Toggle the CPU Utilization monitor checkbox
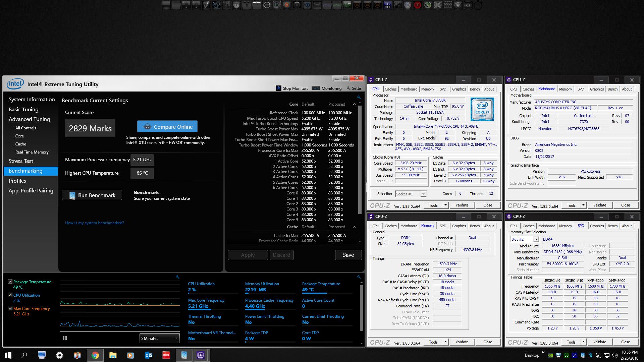The height and width of the screenshot is (362, 644). (x=10, y=295)
